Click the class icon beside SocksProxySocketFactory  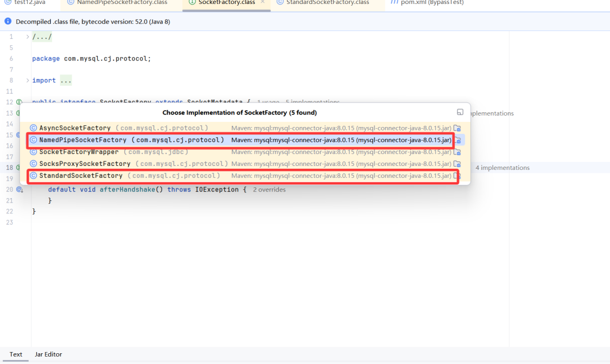tap(33, 164)
